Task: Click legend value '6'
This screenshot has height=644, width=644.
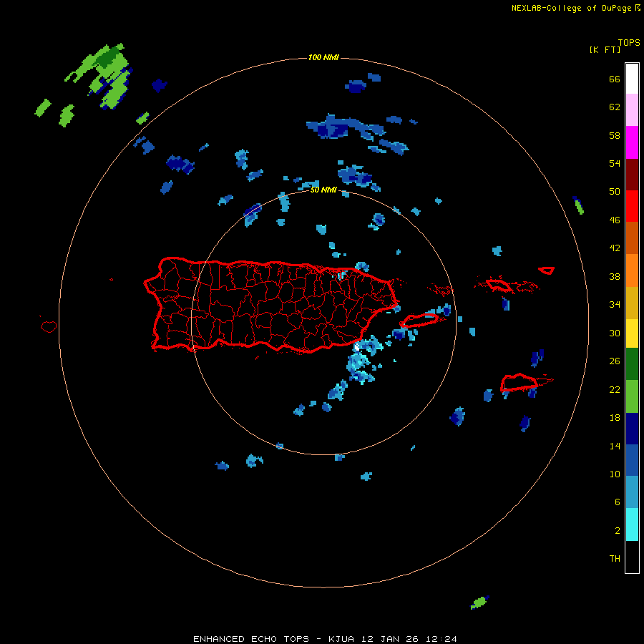Action: (618, 502)
